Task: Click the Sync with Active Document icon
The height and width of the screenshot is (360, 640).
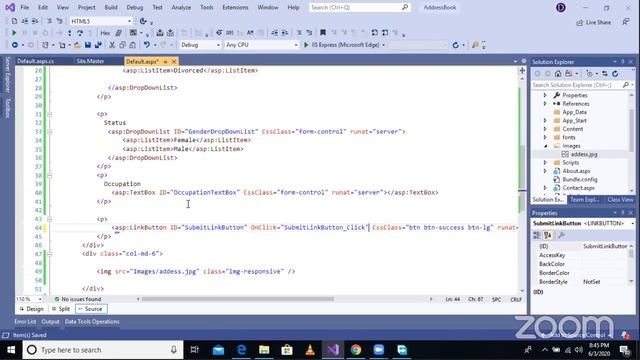Action: (x=605, y=74)
